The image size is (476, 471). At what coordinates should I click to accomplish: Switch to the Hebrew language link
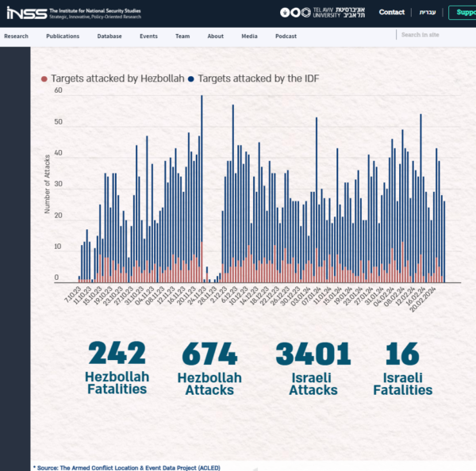tap(428, 12)
